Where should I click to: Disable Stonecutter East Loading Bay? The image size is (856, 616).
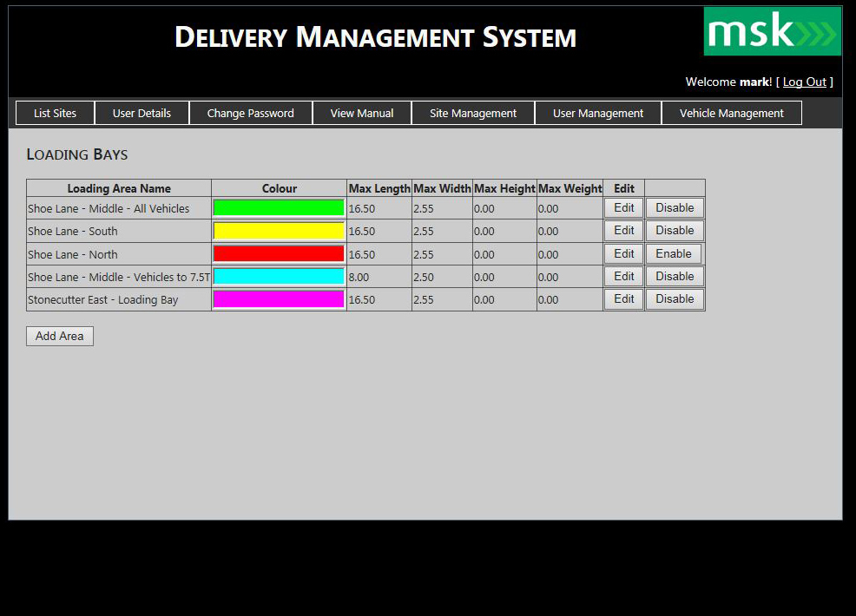pyautogui.click(x=674, y=299)
